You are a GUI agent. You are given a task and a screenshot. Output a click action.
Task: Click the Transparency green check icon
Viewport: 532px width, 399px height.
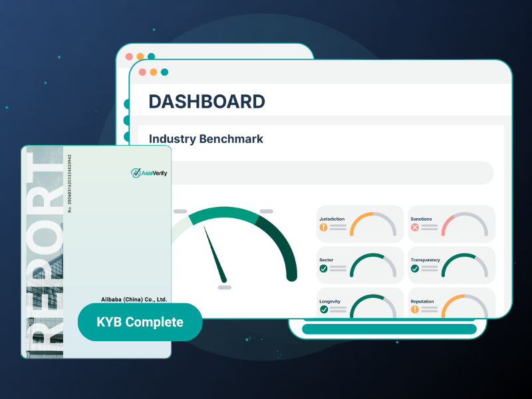[414, 269]
